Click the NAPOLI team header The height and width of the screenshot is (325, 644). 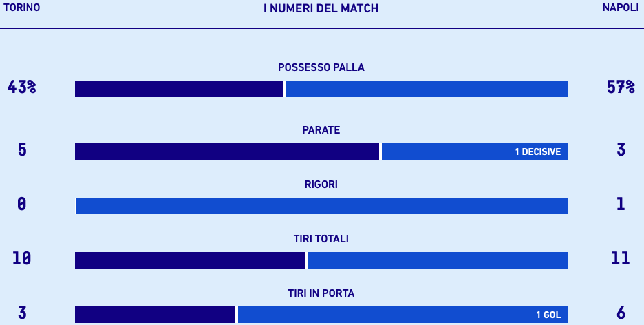[620, 8]
